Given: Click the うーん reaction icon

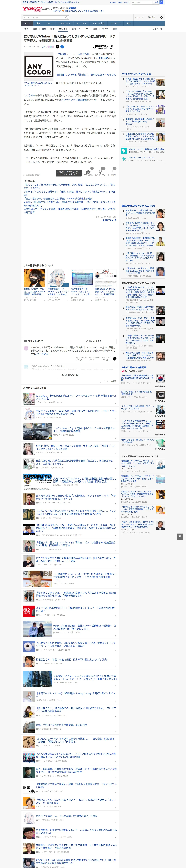Looking at the screenshot, I should pyautogui.click(x=104, y=359).
